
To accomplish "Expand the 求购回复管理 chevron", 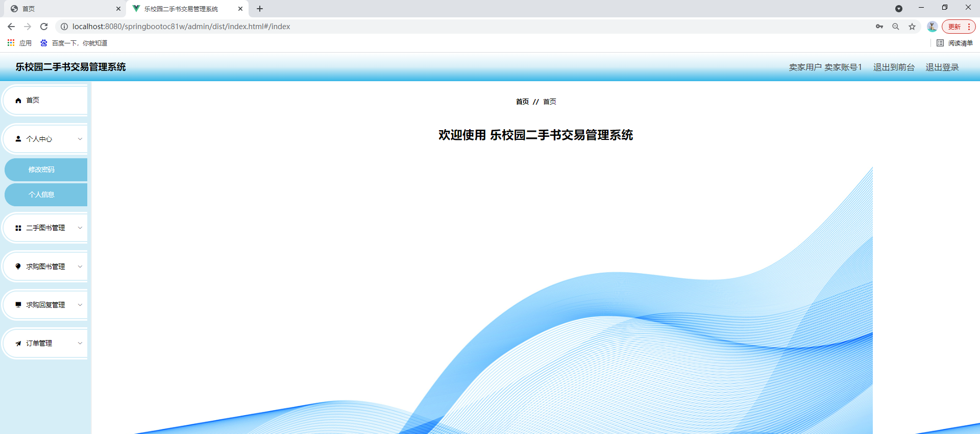I will coord(80,305).
